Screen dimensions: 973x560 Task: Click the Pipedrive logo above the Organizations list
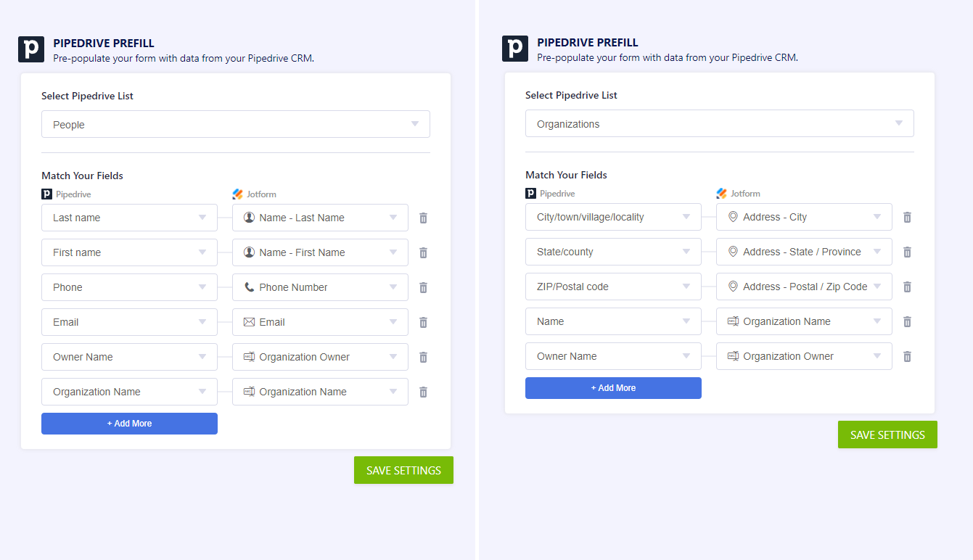point(515,49)
